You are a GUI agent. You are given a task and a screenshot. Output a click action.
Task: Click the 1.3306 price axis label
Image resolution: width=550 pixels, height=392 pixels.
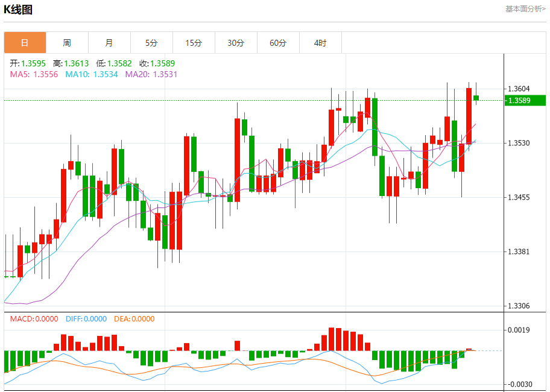pos(519,306)
